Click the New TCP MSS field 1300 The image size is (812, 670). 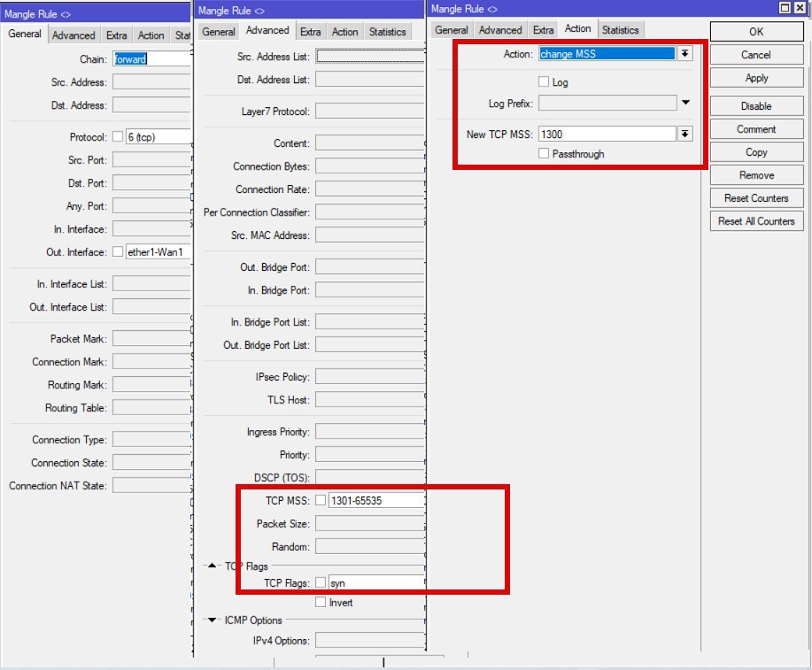tap(607, 135)
